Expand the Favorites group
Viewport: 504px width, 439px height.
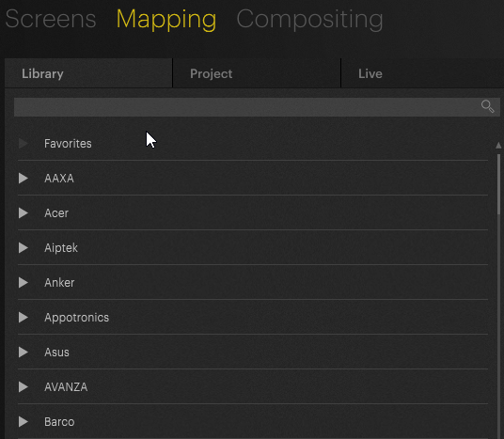click(x=24, y=143)
